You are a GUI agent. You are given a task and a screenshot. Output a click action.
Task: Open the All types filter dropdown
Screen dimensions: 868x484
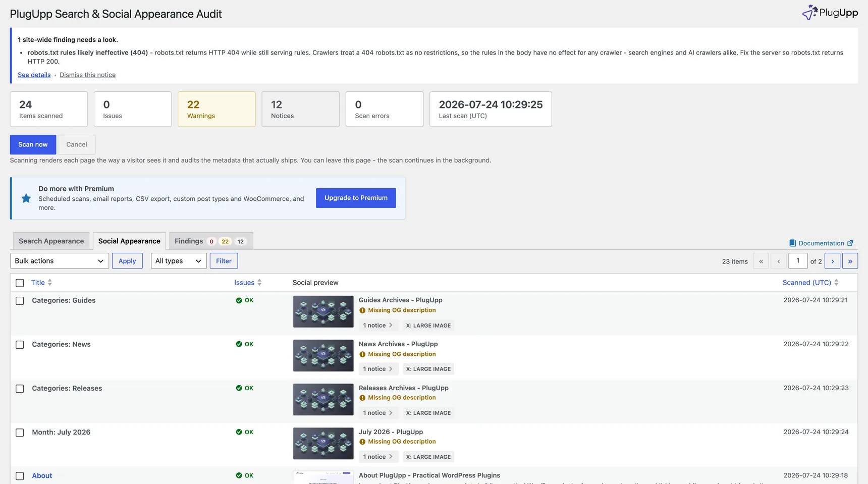click(x=179, y=261)
